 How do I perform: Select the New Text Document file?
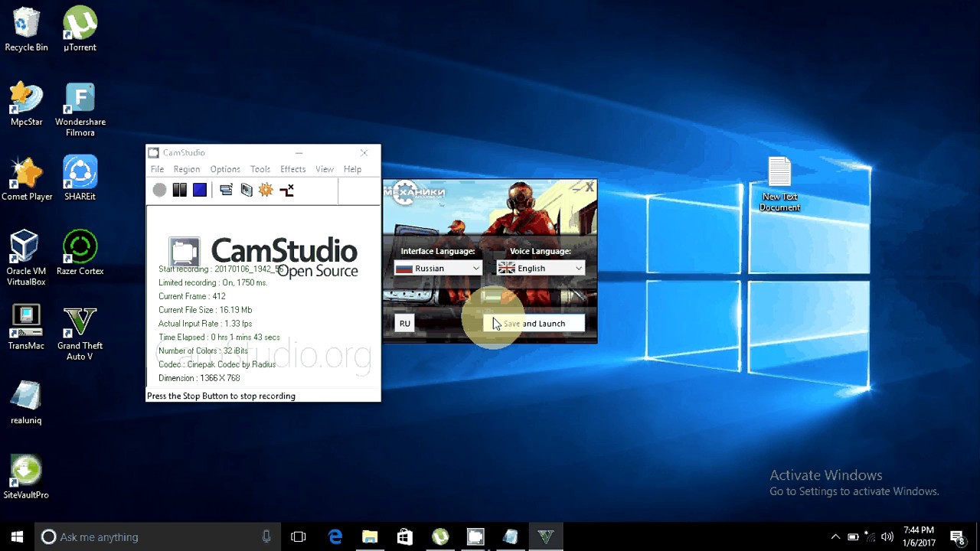(779, 184)
